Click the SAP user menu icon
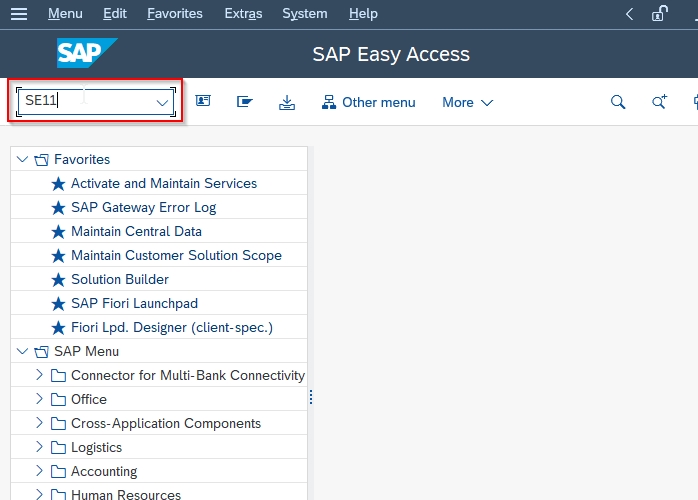This screenshot has height=500, width=698. pyautogui.click(x=203, y=101)
